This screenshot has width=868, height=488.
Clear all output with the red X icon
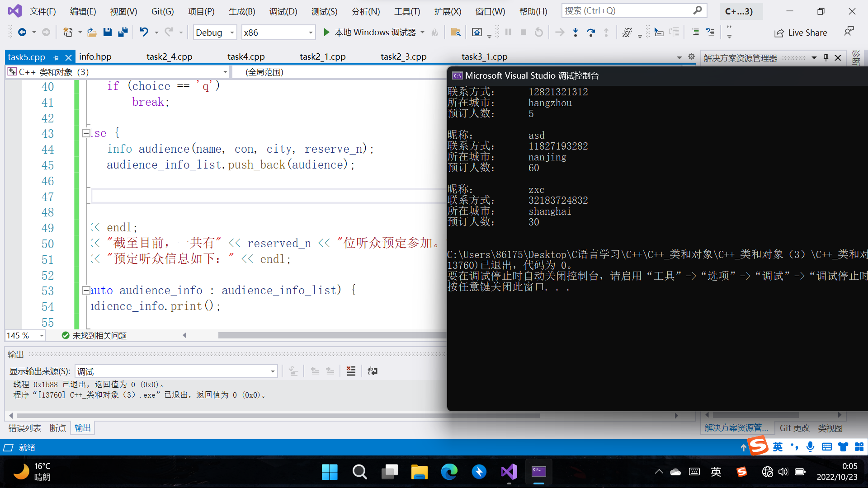[351, 371]
